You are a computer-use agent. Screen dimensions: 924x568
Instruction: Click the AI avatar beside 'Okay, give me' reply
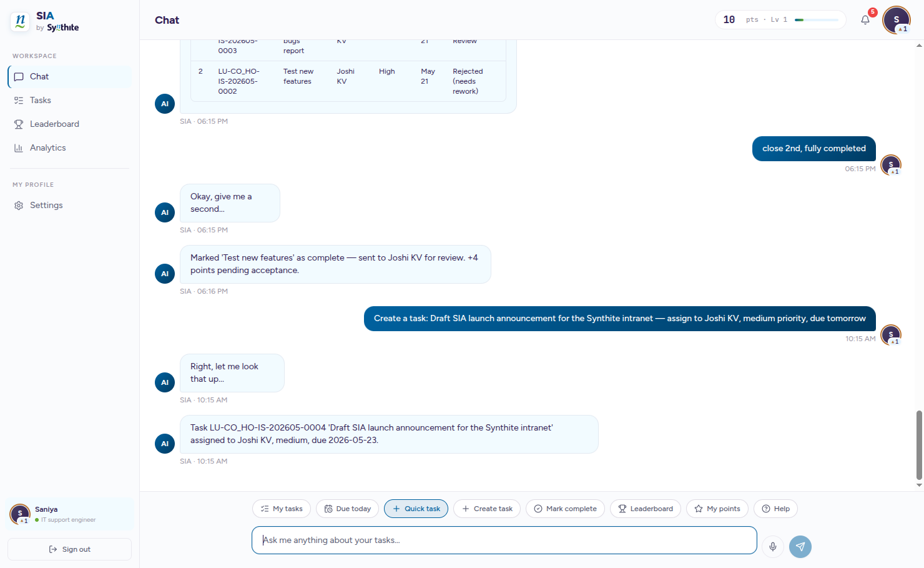point(165,212)
